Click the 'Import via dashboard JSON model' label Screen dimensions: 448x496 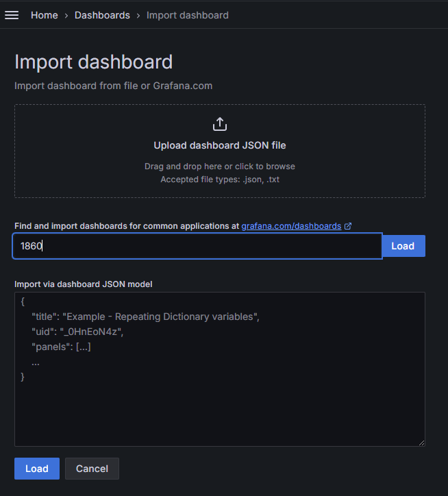pos(83,284)
